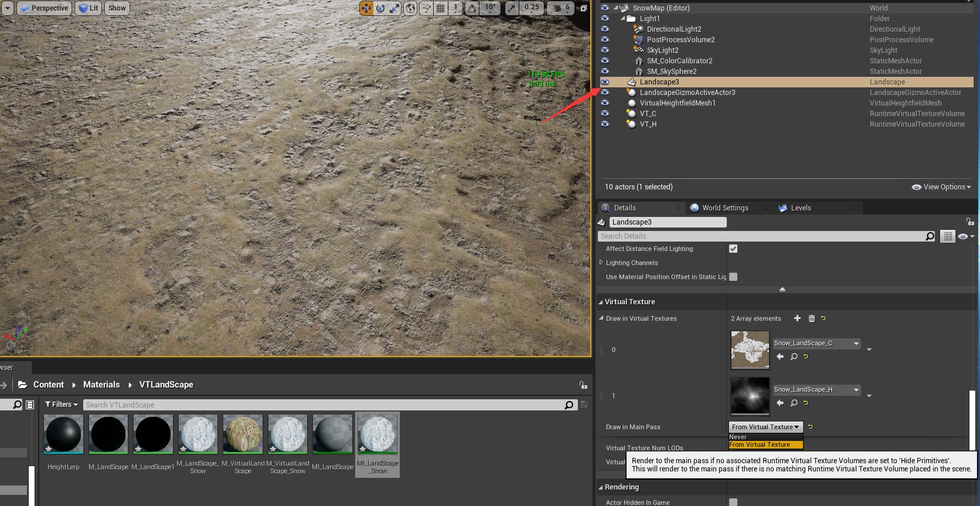
Task: Expand the Lighting Channels section
Action: [x=601, y=263]
